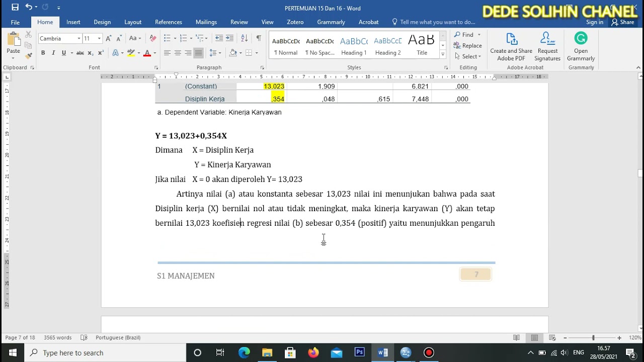Switch to the Mailings tab

pos(206,22)
